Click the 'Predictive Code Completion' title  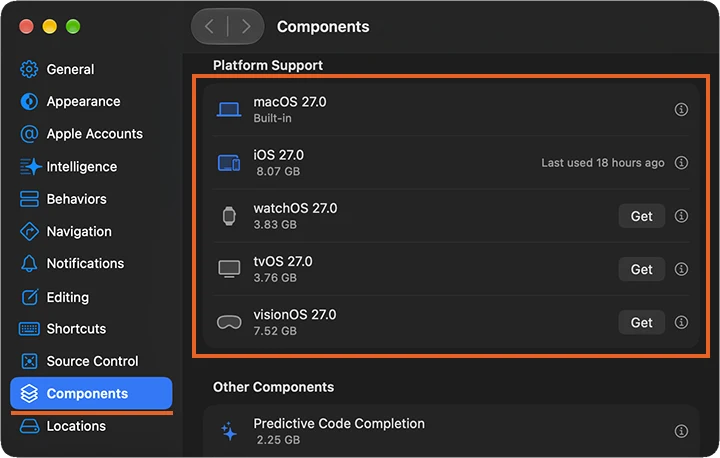click(339, 423)
